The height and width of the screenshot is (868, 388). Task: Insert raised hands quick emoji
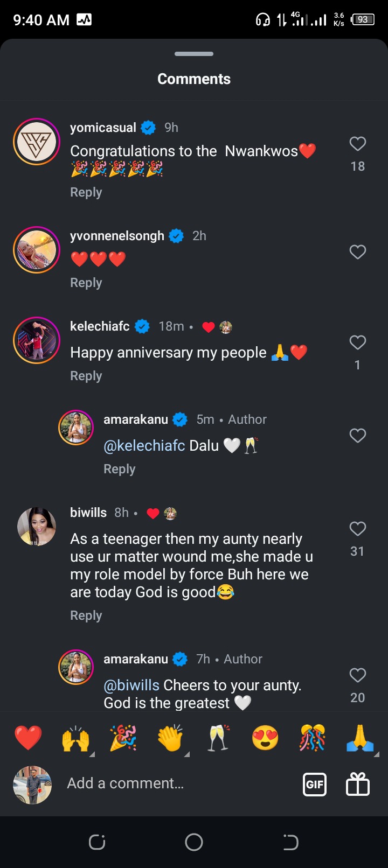pos(75,738)
